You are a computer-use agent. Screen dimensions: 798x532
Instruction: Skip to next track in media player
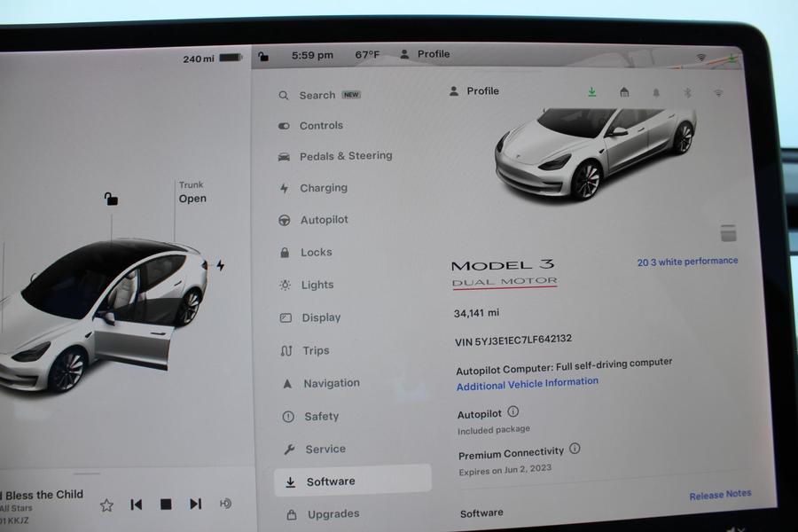click(x=195, y=504)
